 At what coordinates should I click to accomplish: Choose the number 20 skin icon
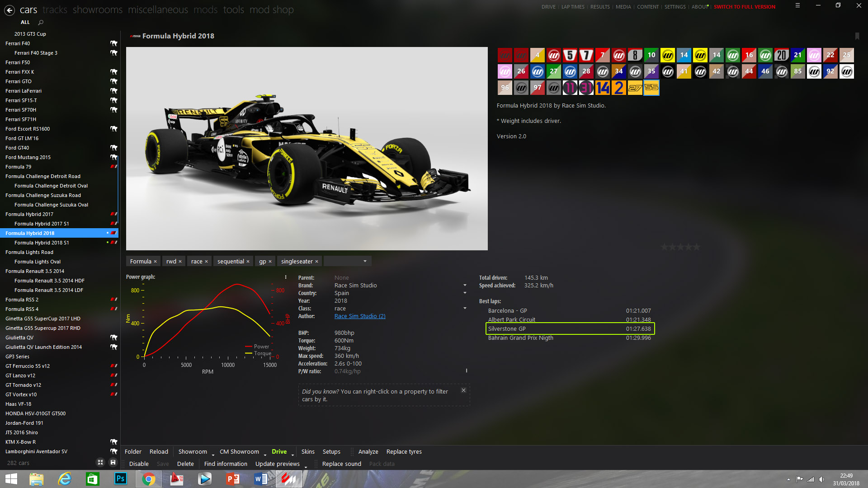tap(782, 55)
